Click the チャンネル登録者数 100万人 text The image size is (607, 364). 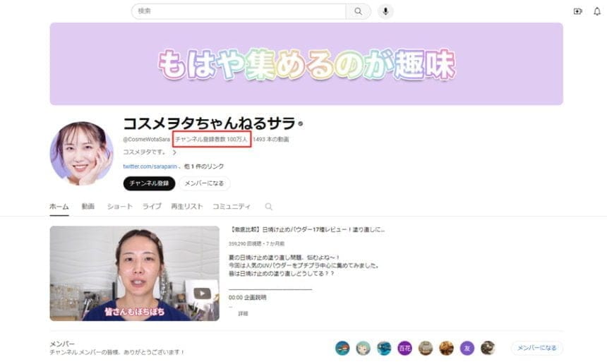click(211, 139)
